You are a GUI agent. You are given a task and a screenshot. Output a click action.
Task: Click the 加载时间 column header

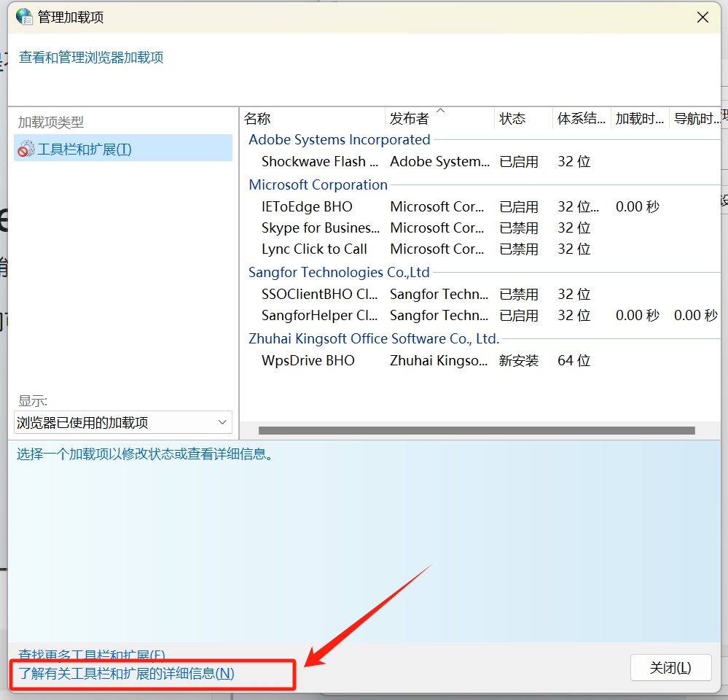[639, 119]
